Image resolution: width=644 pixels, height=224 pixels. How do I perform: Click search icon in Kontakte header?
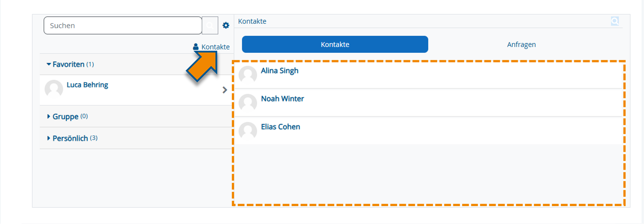point(614,21)
